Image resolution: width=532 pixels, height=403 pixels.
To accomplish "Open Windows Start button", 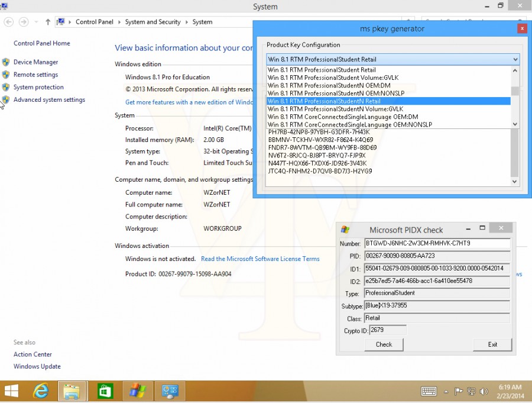I will point(11,391).
